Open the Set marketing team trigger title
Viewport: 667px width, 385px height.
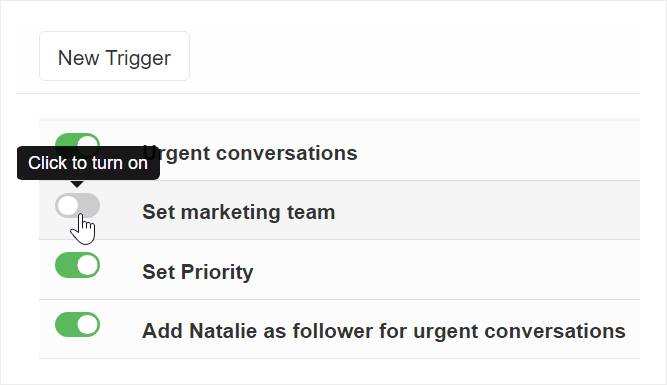point(239,212)
